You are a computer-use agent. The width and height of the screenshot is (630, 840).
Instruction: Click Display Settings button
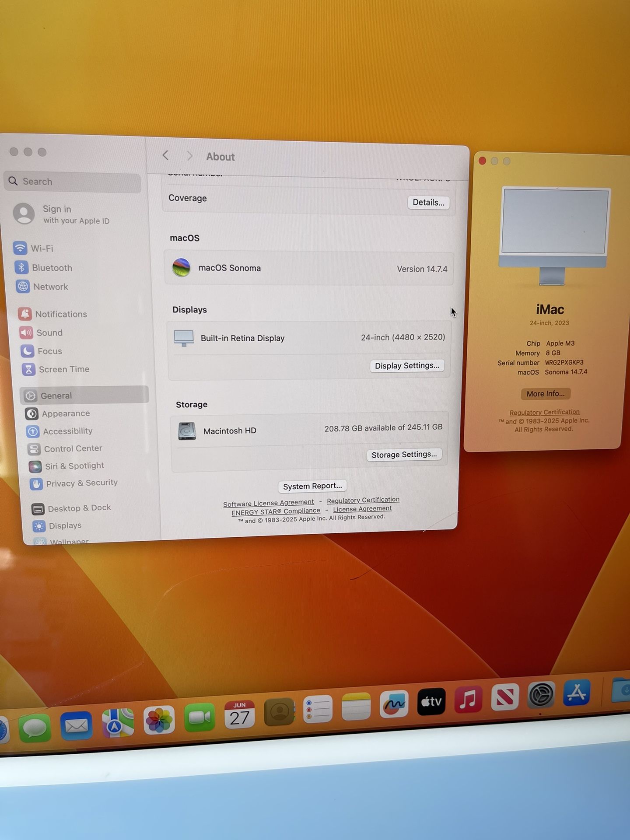(407, 366)
